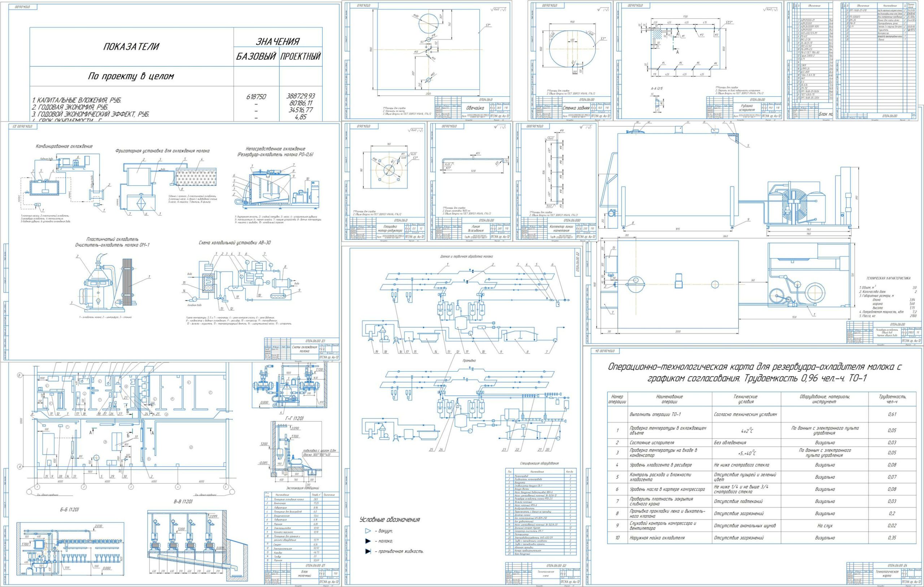Click the 'Промывка' diagram heading

tap(469, 361)
